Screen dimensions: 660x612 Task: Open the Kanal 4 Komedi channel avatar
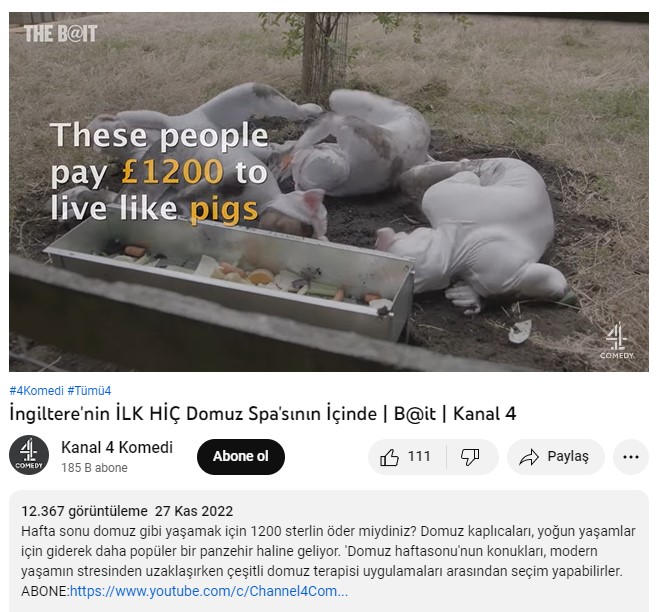29,456
